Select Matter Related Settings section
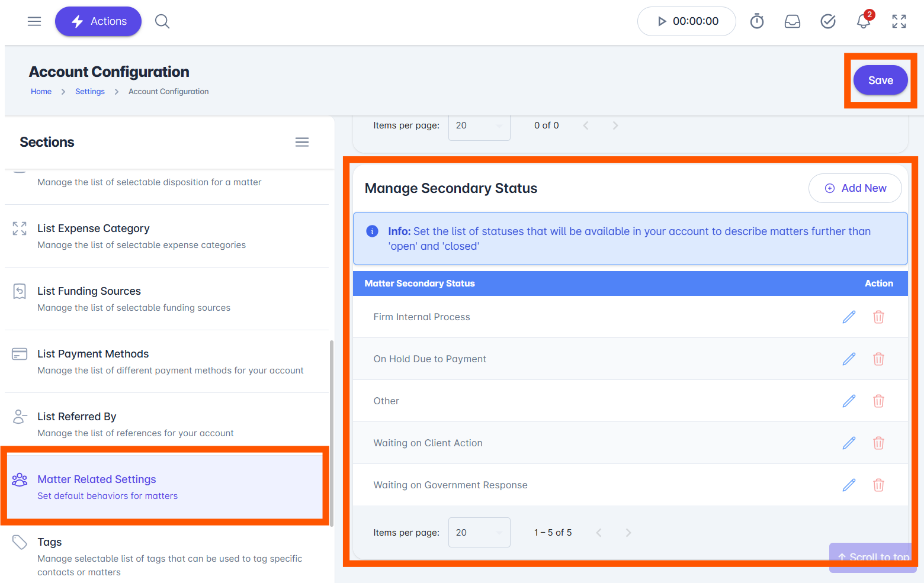This screenshot has height=583, width=924. tap(165, 487)
